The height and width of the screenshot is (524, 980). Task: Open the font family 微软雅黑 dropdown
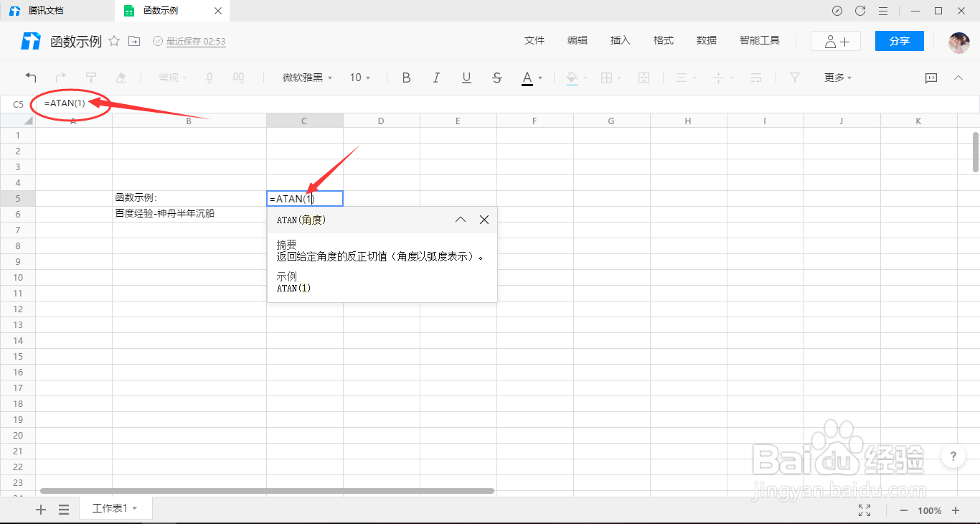coord(307,78)
